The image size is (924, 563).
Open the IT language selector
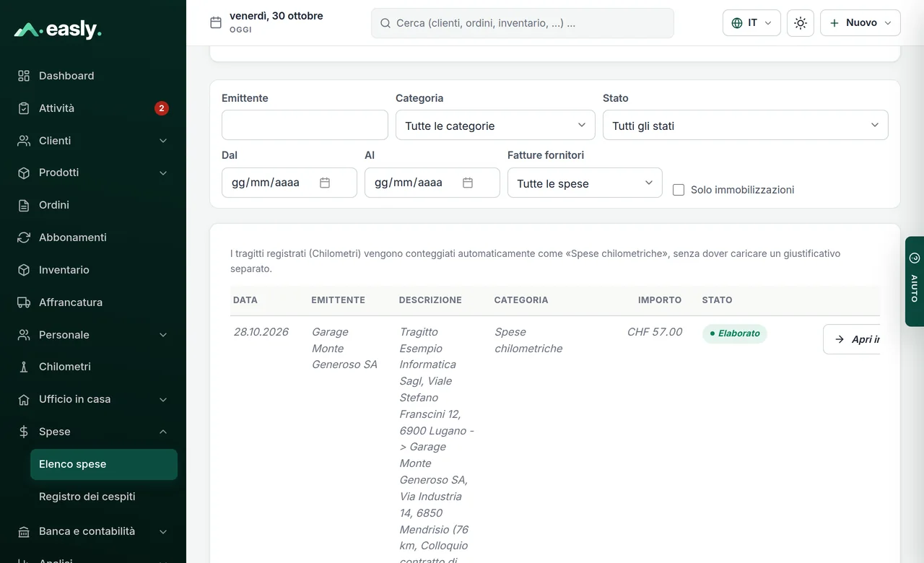tap(751, 23)
